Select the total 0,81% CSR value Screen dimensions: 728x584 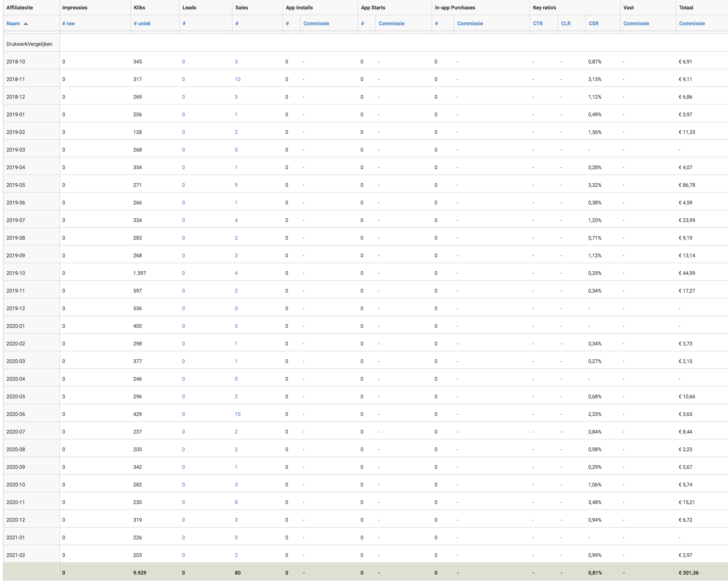(x=595, y=573)
